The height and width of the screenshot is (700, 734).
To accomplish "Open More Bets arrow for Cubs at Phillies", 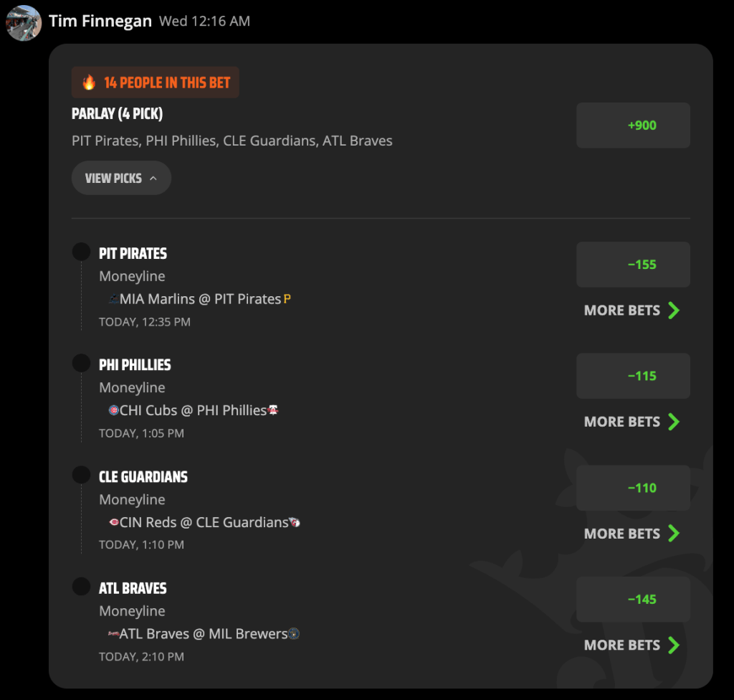I will coord(674,422).
